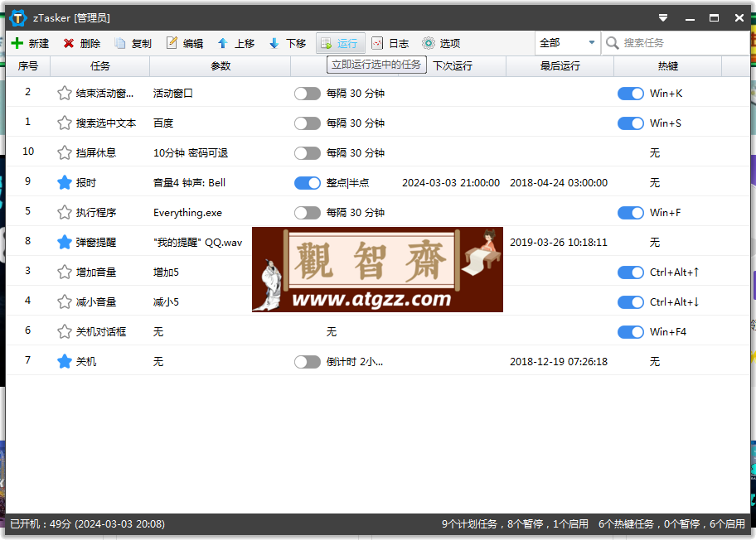
Task: Star the 减小音量 task
Action: click(x=64, y=302)
